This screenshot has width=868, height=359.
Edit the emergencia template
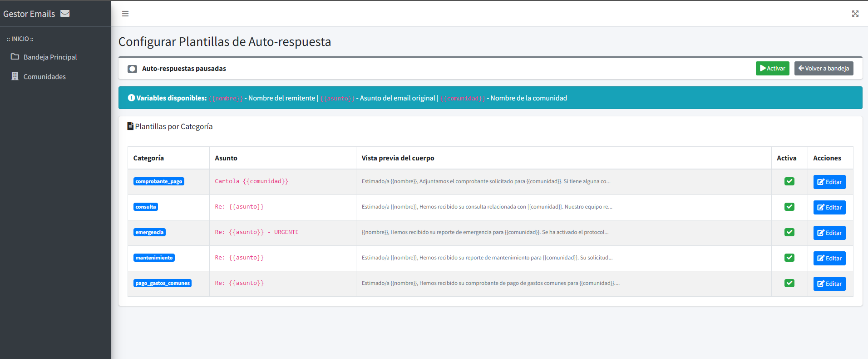click(829, 233)
